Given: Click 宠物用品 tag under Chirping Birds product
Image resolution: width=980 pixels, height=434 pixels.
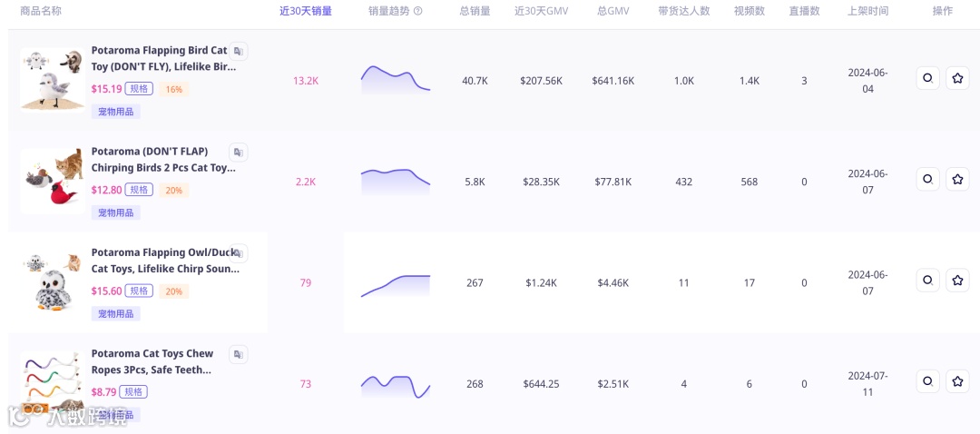Looking at the screenshot, I should (115, 212).
